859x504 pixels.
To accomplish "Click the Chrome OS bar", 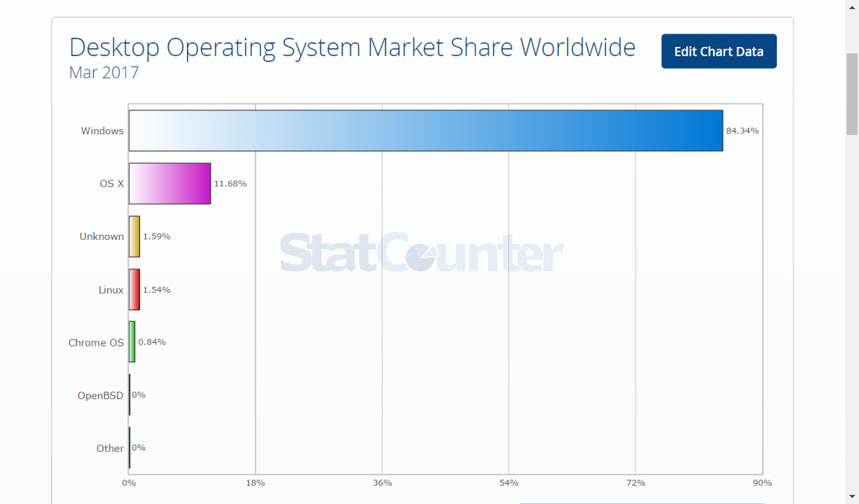I will tap(132, 342).
